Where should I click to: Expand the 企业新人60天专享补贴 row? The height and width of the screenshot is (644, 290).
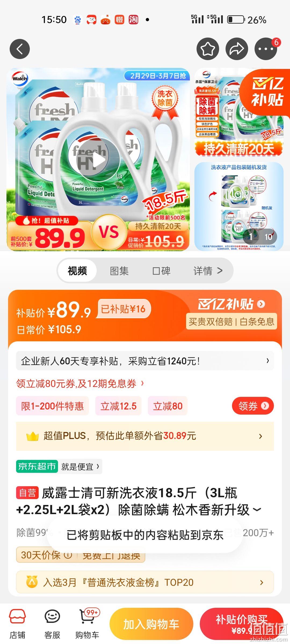coord(145,361)
